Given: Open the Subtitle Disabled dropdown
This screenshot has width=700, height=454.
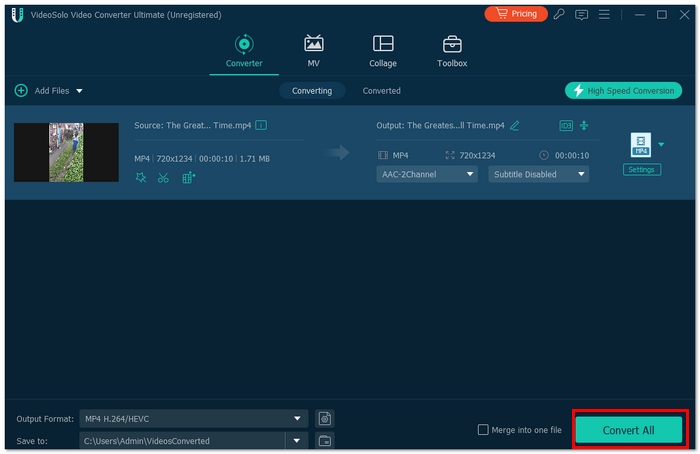Looking at the screenshot, I should point(538,174).
